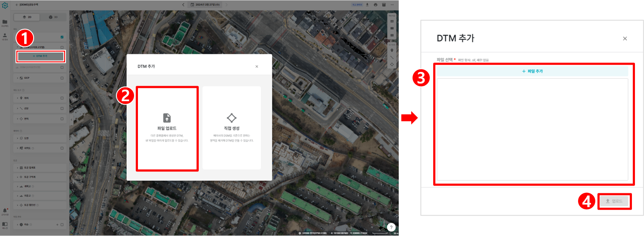
Task: Open the date picker showing 2024년 3월 27일
Action: pos(204,4)
